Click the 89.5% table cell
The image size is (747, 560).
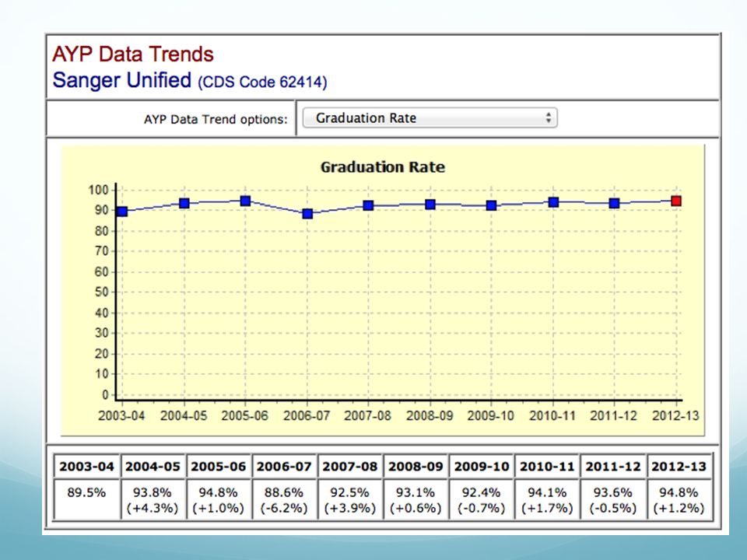[x=86, y=499]
